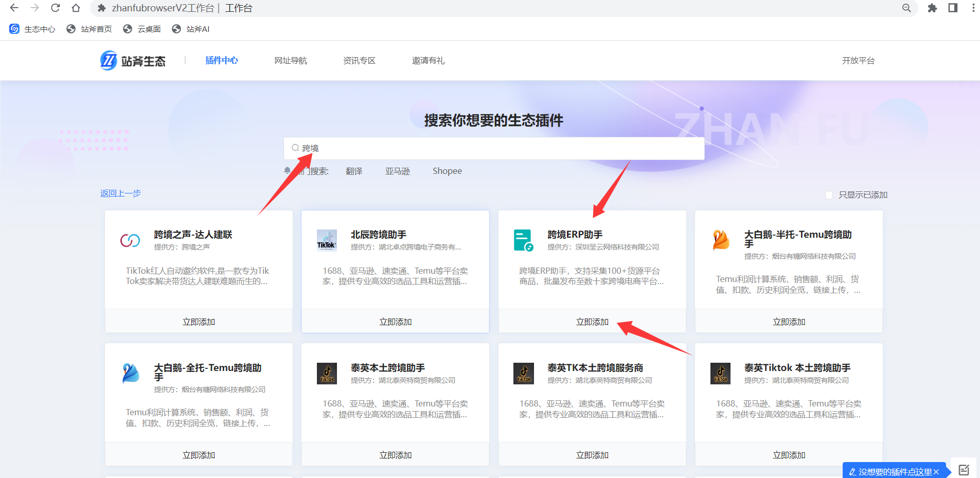Open 开放平台 link
The width and height of the screenshot is (980, 478).
(858, 60)
